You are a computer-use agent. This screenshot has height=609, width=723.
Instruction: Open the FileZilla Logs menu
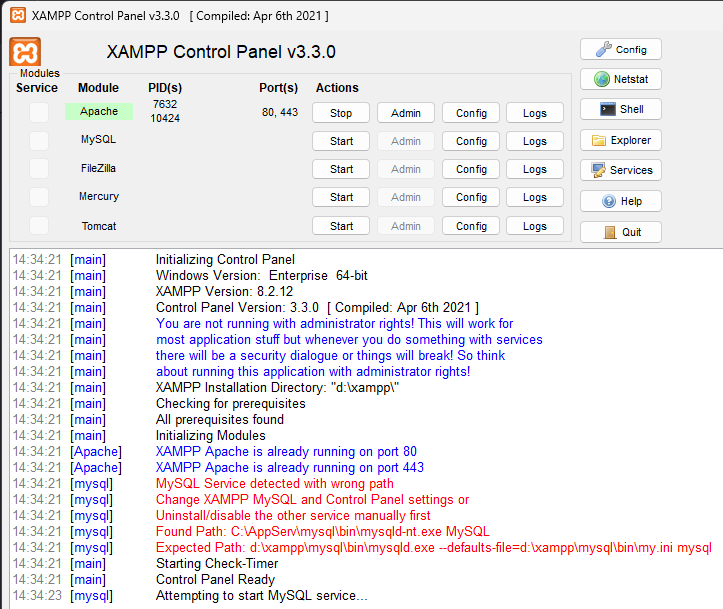coord(535,169)
